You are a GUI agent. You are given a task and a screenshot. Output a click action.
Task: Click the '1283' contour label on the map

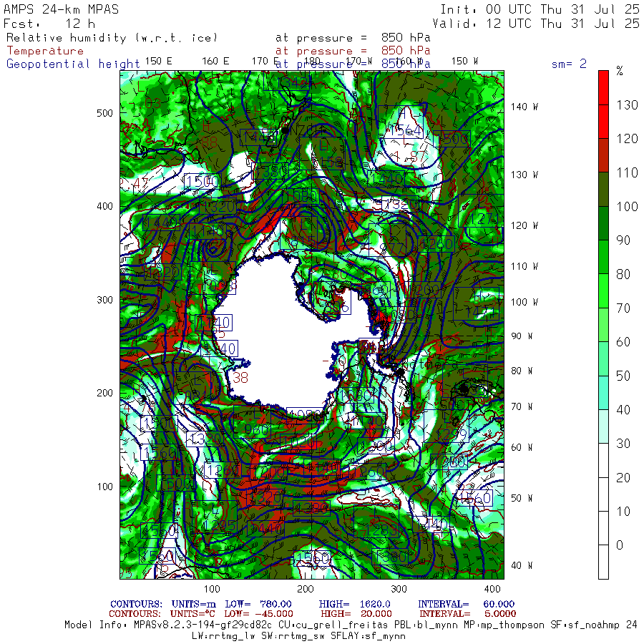tap(381, 530)
